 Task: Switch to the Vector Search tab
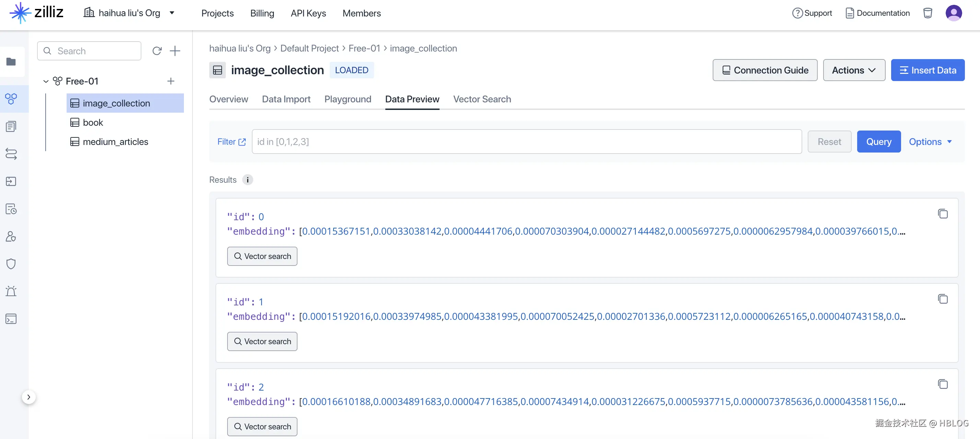[482, 99]
